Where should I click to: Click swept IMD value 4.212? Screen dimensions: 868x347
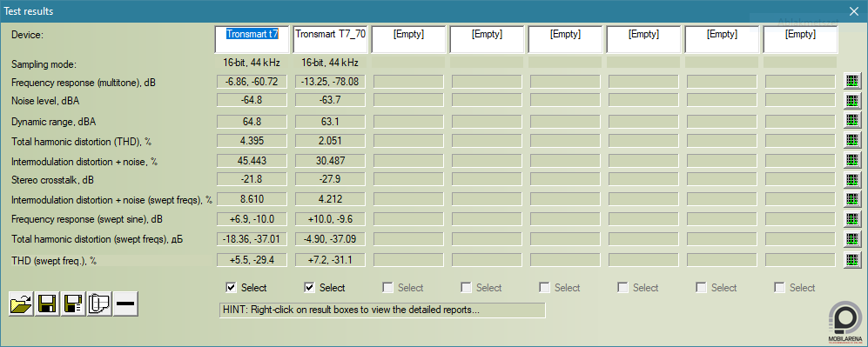click(330, 199)
